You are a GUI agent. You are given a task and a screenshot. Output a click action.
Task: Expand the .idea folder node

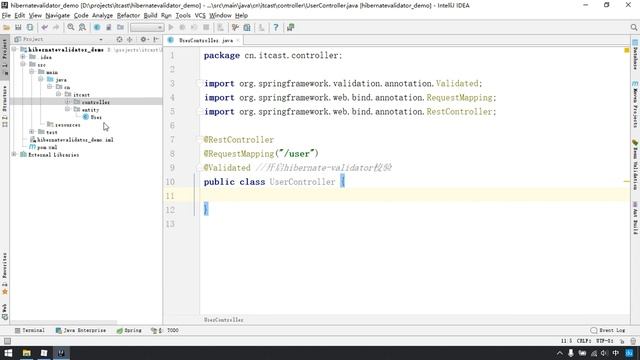pos(23,57)
